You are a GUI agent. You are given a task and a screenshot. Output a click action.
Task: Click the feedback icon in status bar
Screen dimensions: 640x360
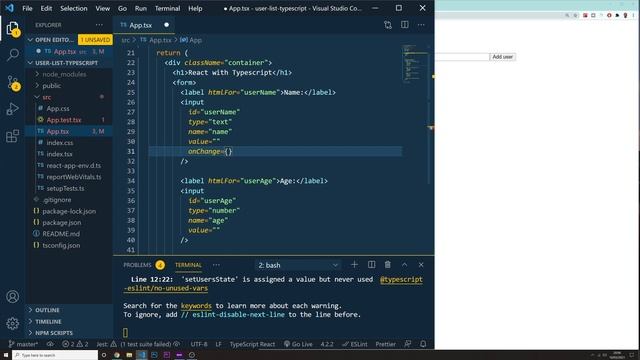(x=408, y=344)
